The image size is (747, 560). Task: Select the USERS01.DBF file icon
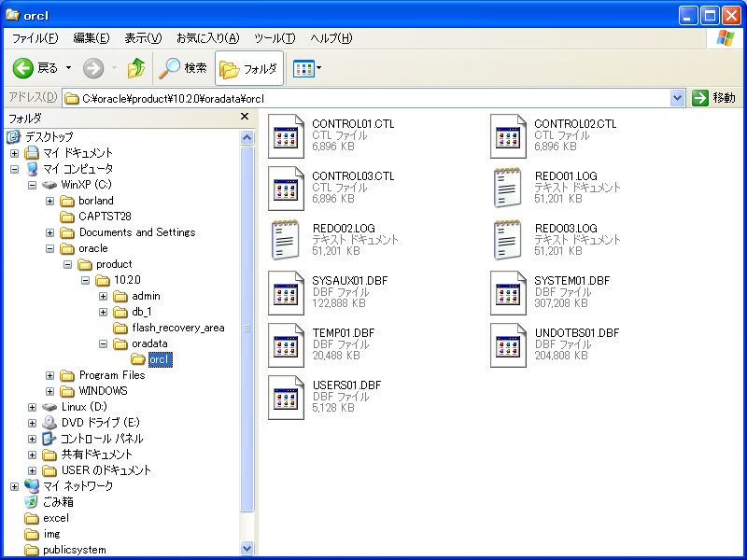click(286, 399)
